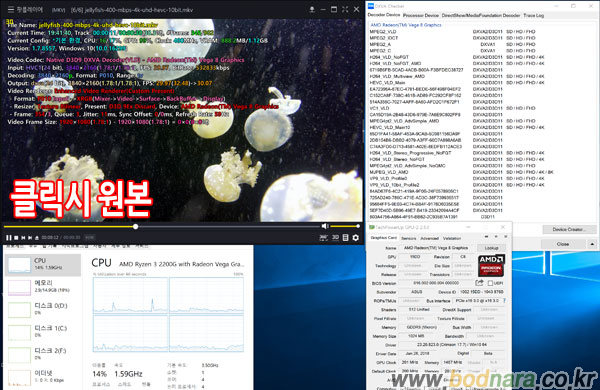The width and height of the screenshot is (600, 390).
Task: Skip to the next file in playlist
Action: 30,238
